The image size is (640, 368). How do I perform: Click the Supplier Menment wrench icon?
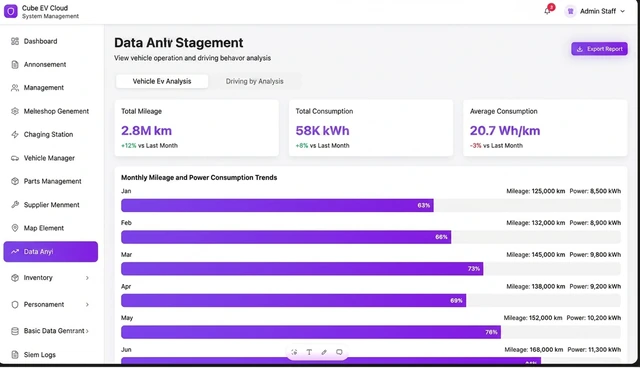[x=15, y=205]
